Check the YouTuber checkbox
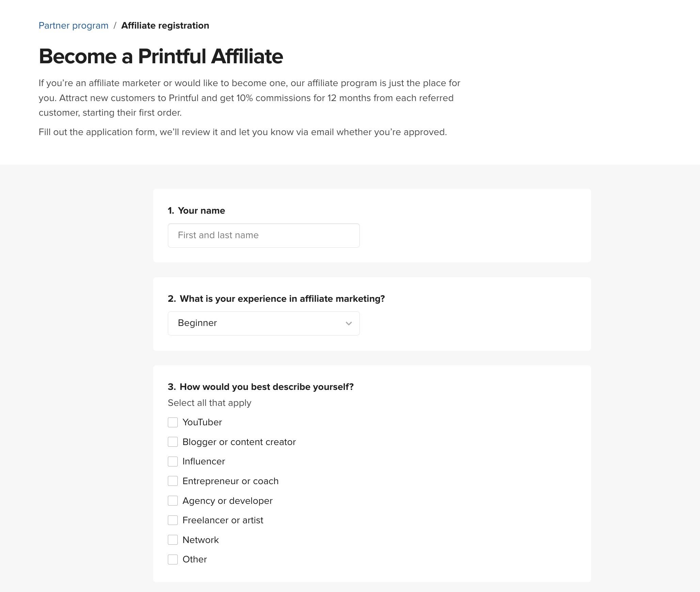This screenshot has height=592, width=700. (173, 422)
